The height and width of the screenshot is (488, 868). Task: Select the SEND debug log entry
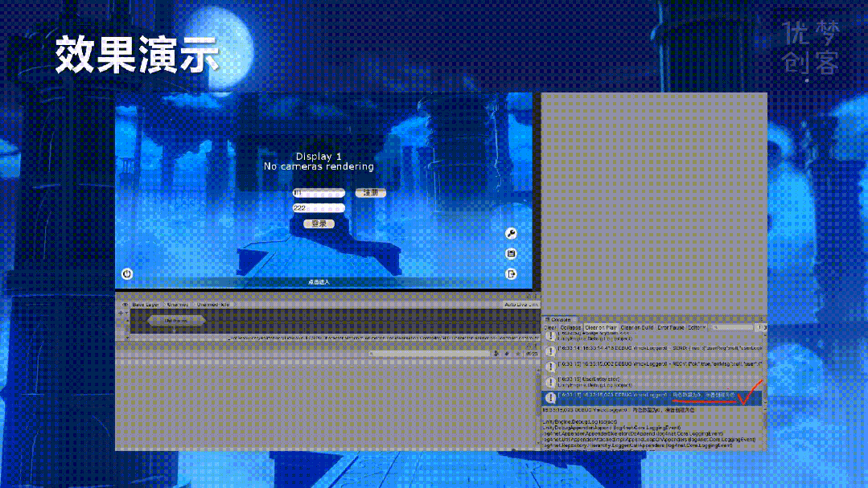[x=652, y=351]
